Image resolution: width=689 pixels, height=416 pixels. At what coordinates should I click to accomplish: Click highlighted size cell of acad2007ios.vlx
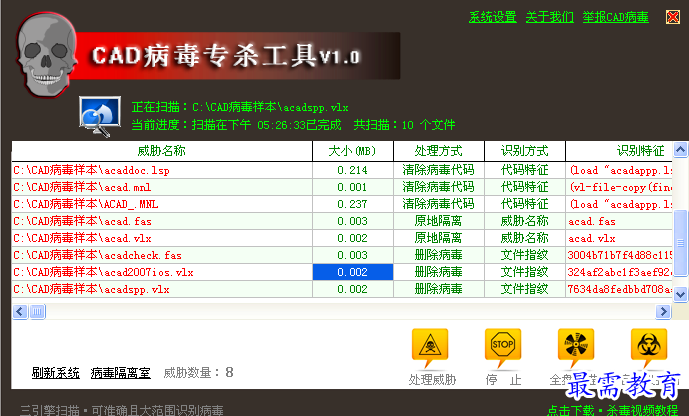point(352,272)
